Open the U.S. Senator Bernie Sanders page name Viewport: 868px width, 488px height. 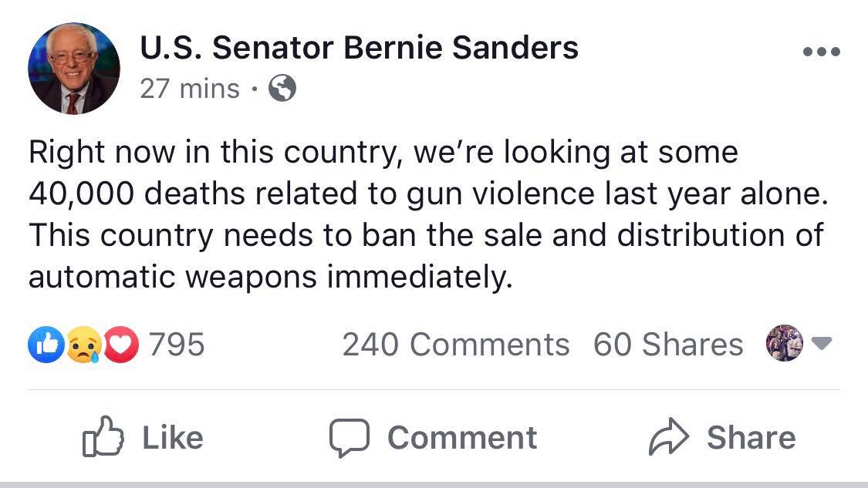359,49
